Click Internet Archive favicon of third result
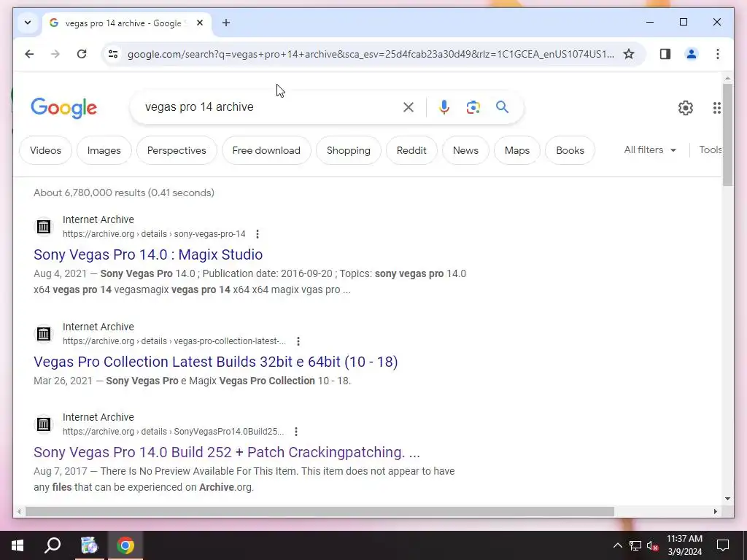The width and height of the screenshot is (747, 560). (x=43, y=424)
